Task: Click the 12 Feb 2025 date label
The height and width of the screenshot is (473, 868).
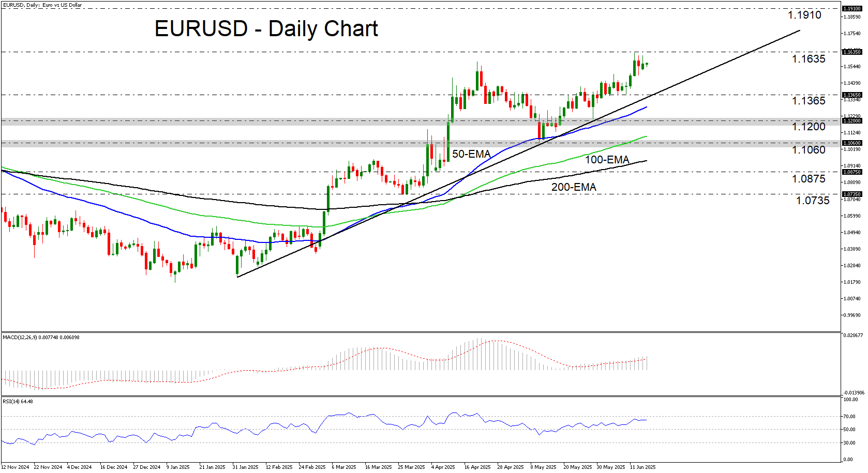Action: tap(279, 467)
